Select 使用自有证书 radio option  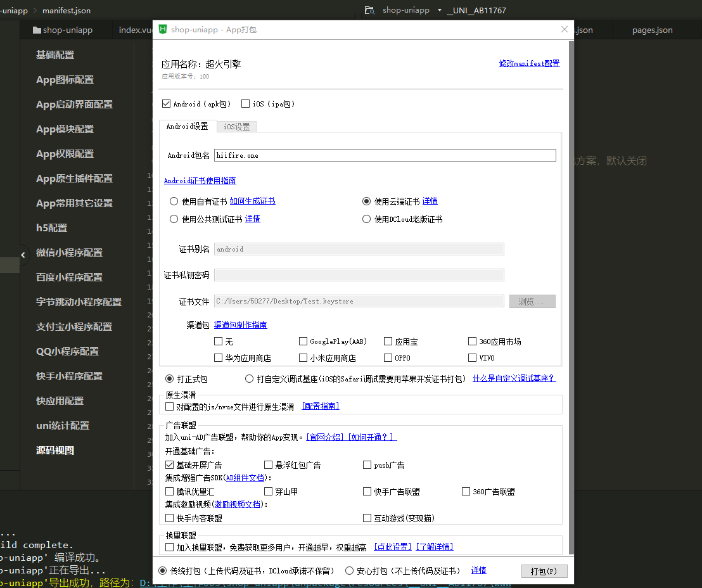click(174, 201)
